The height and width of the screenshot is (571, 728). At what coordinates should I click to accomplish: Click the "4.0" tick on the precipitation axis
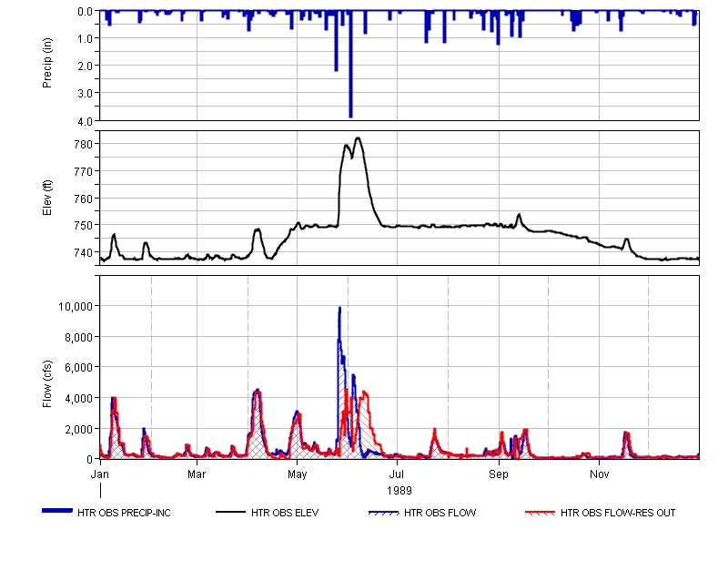tap(86, 121)
